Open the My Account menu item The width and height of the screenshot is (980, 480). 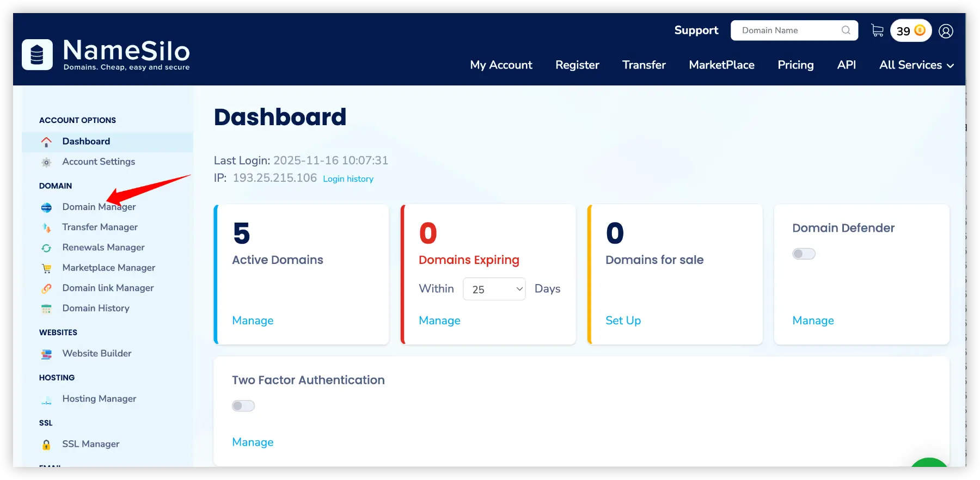click(x=501, y=65)
